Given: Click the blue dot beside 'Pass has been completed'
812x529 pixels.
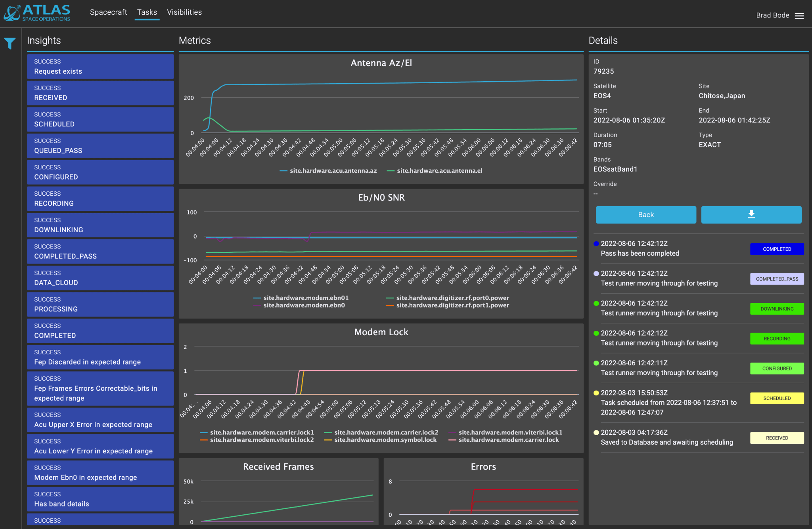Looking at the screenshot, I should [x=596, y=244].
